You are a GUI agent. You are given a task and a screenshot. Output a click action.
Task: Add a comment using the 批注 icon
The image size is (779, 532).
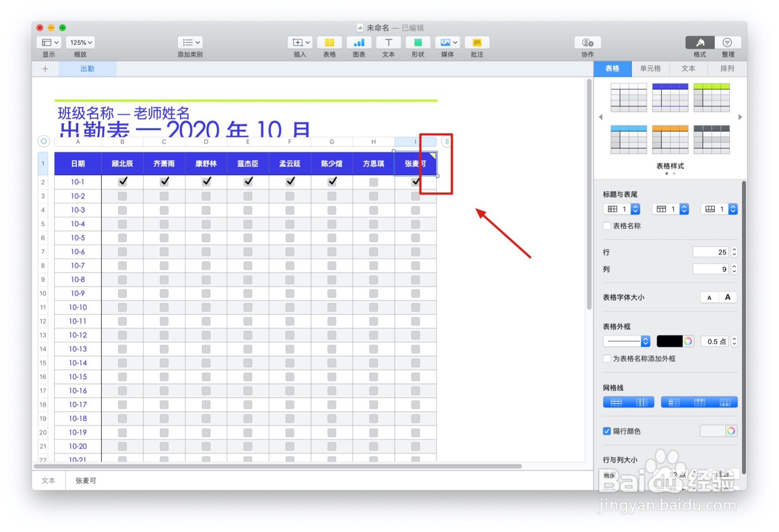click(477, 42)
